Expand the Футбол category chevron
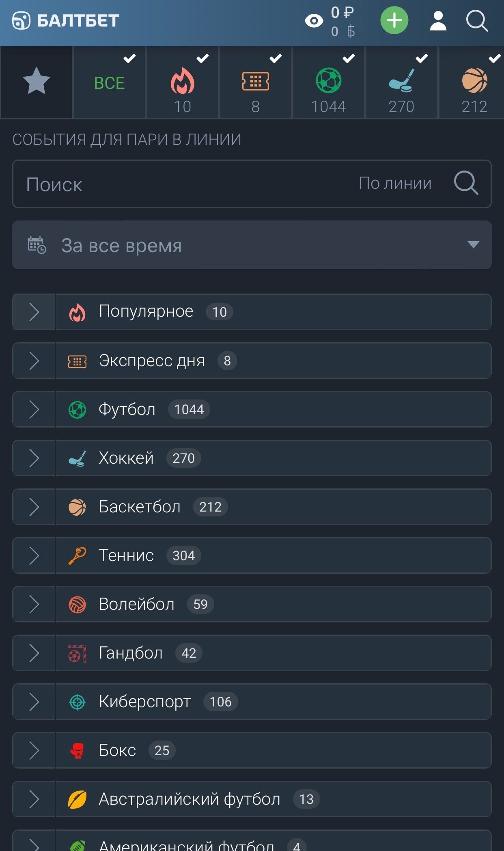 tap(34, 409)
